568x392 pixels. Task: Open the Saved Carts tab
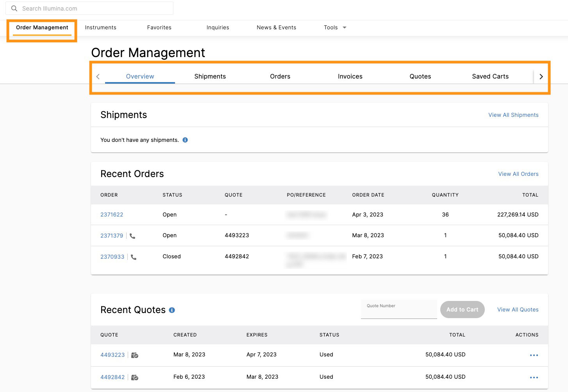tap(490, 77)
